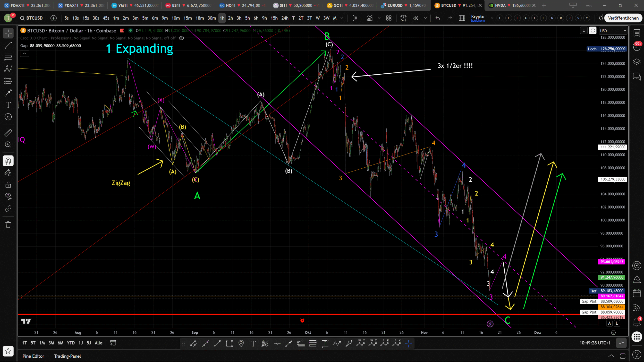644x362 pixels.
Task: Click the trash remove objects icon
Action: [x=8, y=225]
